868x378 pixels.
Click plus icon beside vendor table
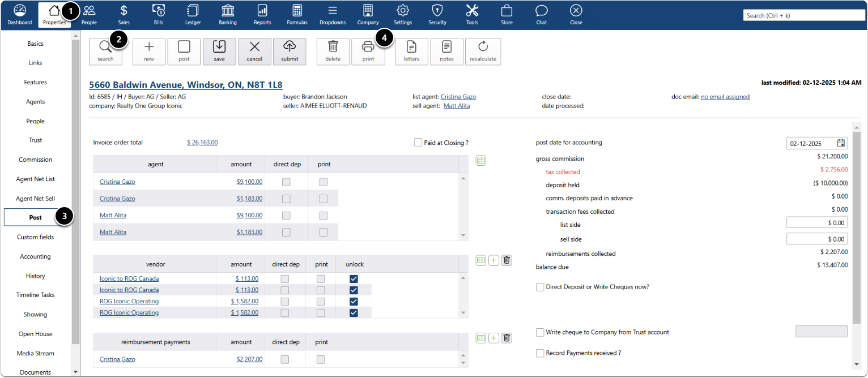[493, 260]
